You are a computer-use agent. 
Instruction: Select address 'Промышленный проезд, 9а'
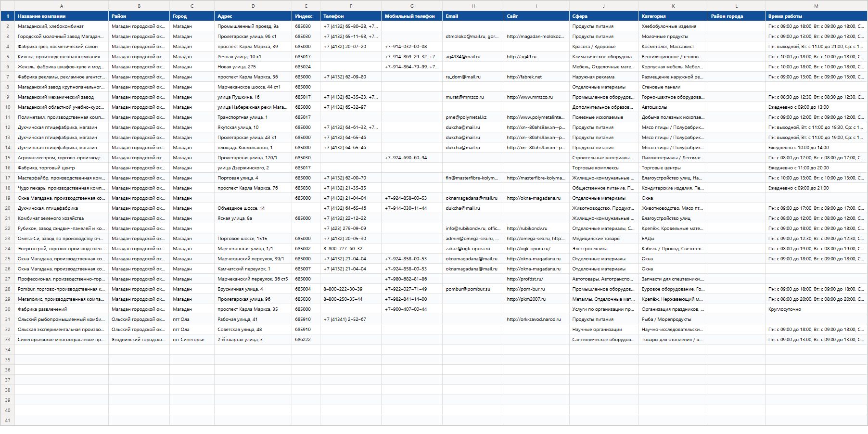pyautogui.click(x=253, y=26)
